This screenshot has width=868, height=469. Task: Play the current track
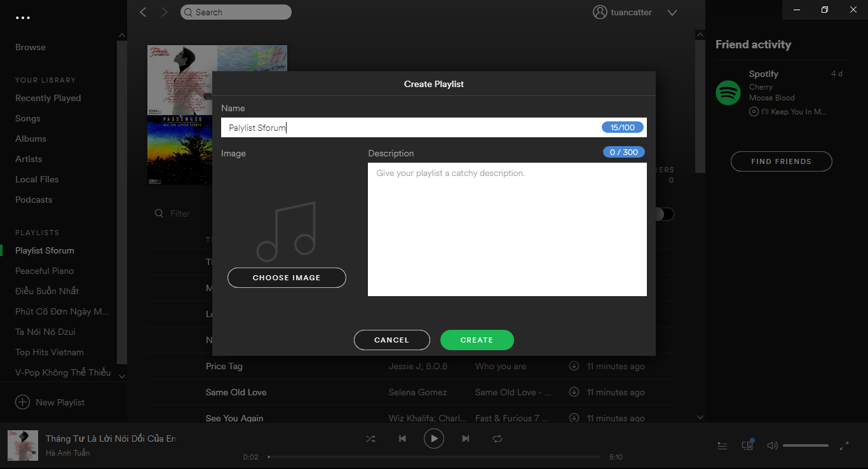[434, 438]
